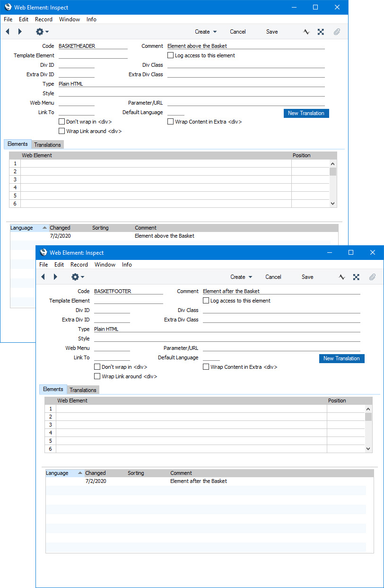
Task: Open Record menu in BASKETHEADER window
Action: [x=44, y=19]
